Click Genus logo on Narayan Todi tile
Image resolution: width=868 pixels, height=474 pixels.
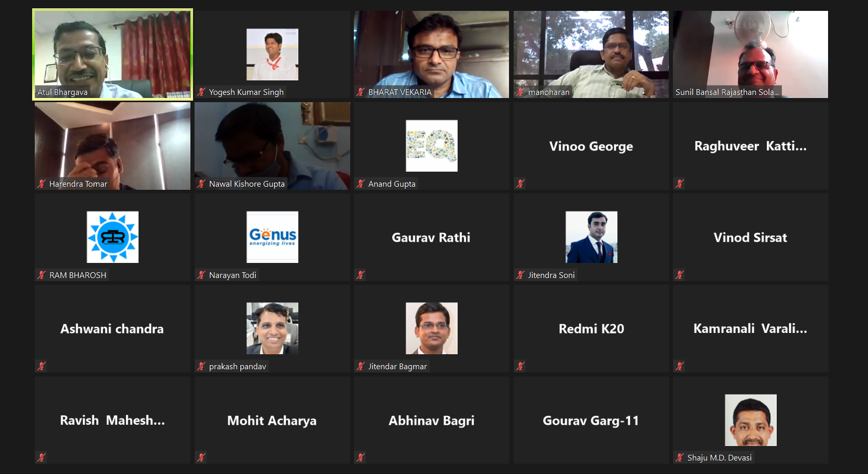[x=272, y=237]
